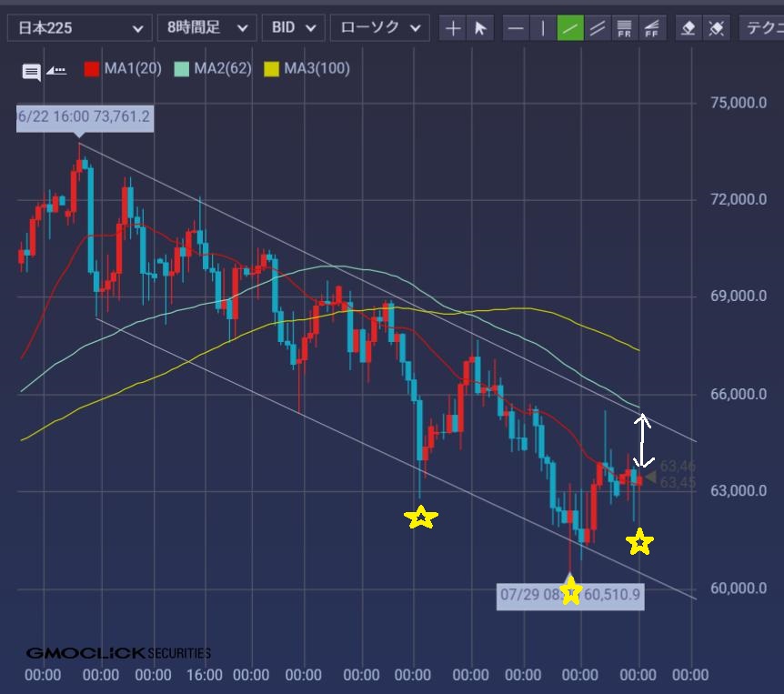Click the テクニカル button
Image resolution: width=784 pixels, height=694 pixels.
[x=761, y=28]
